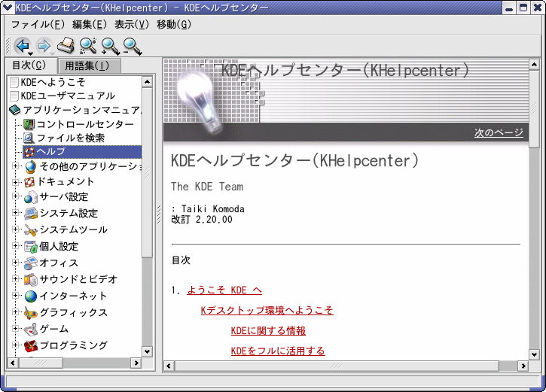Viewport: 546px width, 392px height.
Task: Click the ドキュメント lifebuoy icon
Action: tap(29, 182)
